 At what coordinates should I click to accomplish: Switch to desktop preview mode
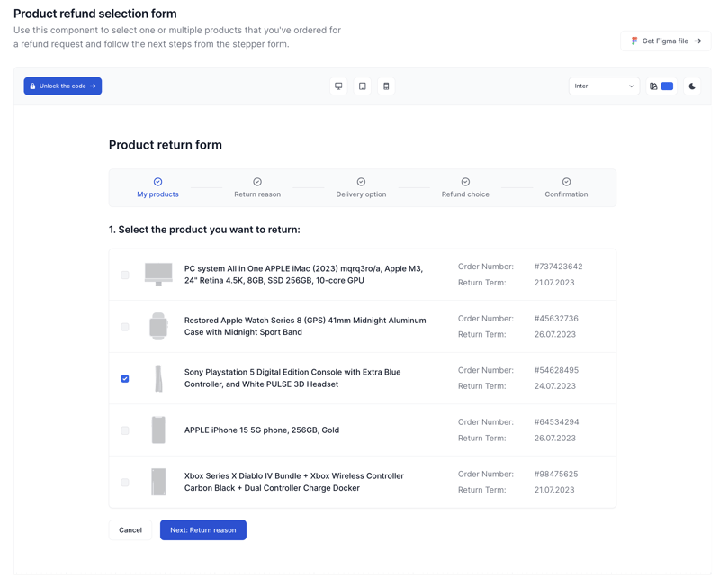tap(338, 86)
